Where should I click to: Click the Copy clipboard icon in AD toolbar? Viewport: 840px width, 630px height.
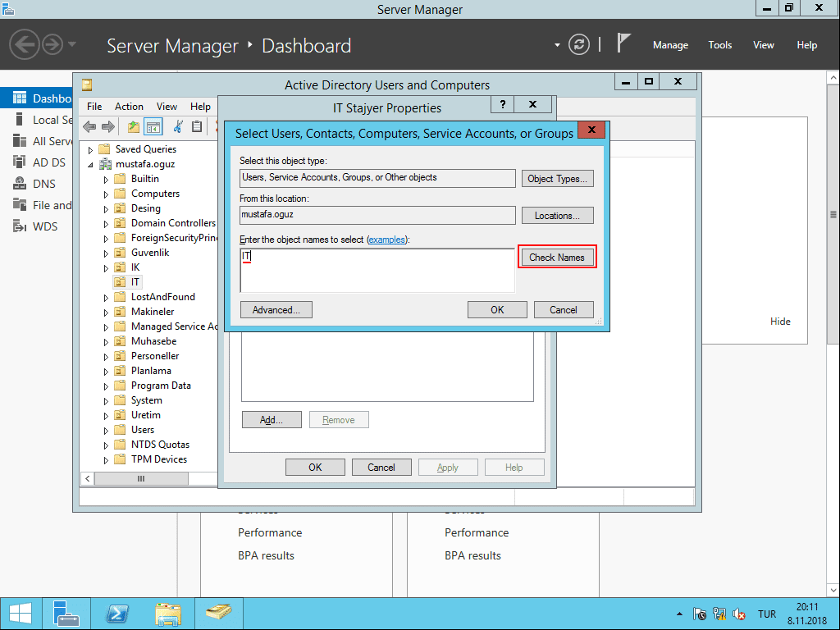[197, 127]
